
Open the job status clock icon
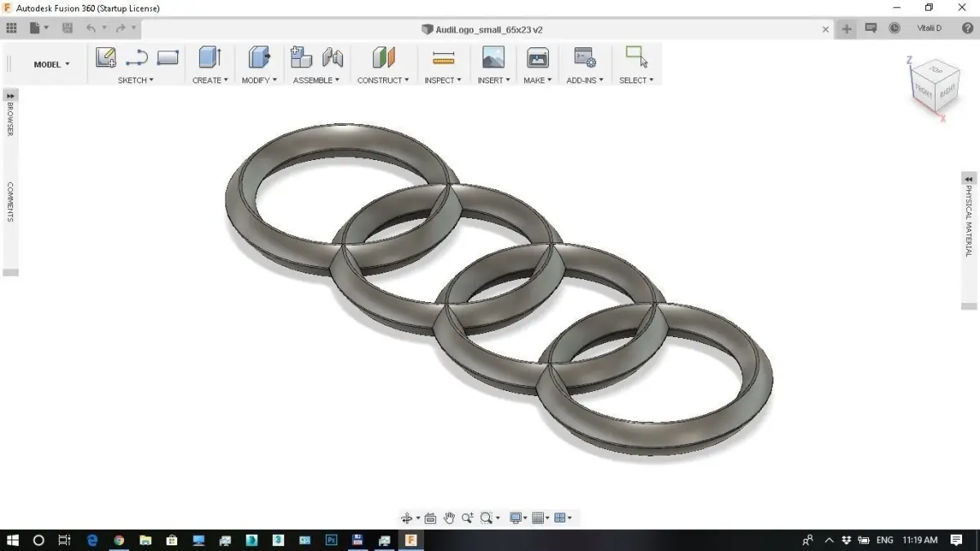coord(895,28)
